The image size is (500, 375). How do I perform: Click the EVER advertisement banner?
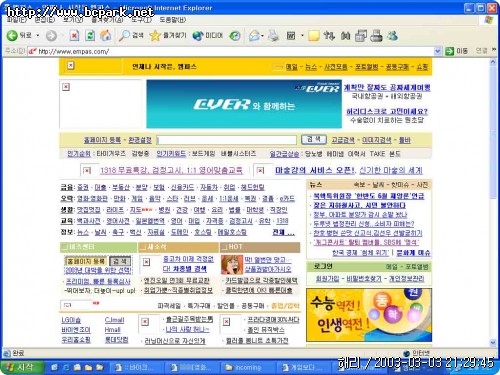click(x=244, y=104)
